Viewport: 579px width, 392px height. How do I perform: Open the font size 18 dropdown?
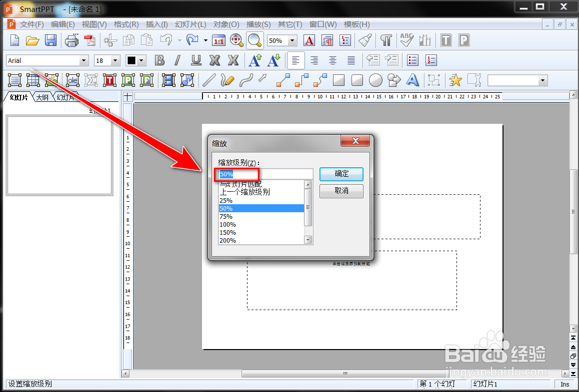click(115, 60)
